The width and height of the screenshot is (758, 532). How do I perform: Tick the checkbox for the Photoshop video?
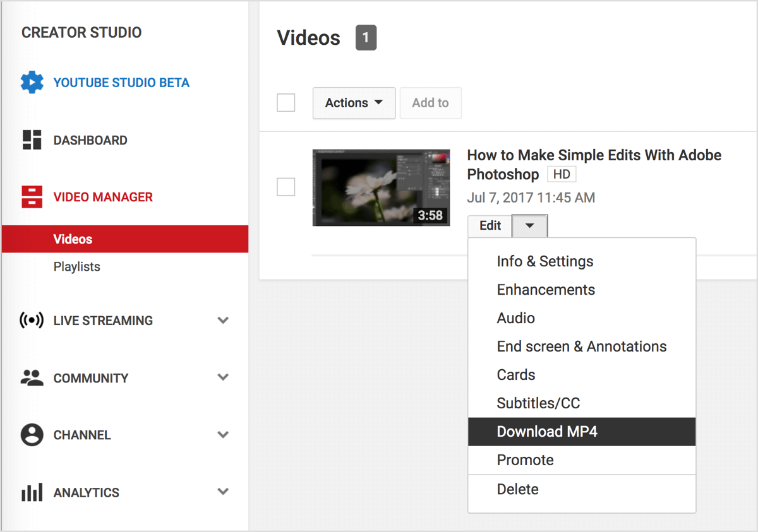point(286,187)
